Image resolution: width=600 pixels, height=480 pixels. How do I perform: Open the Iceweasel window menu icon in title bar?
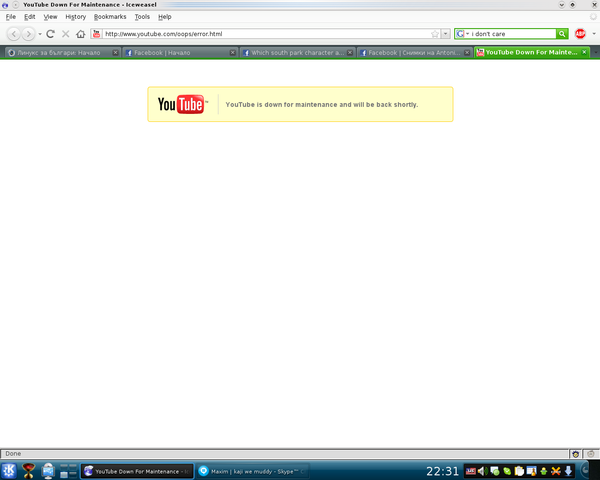(x=5, y=5)
